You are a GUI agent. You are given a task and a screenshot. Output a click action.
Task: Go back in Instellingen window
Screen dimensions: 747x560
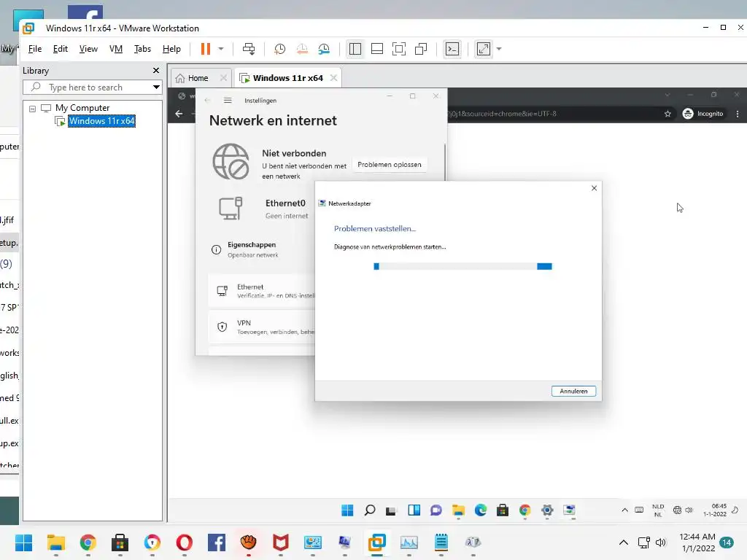click(x=207, y=100)
